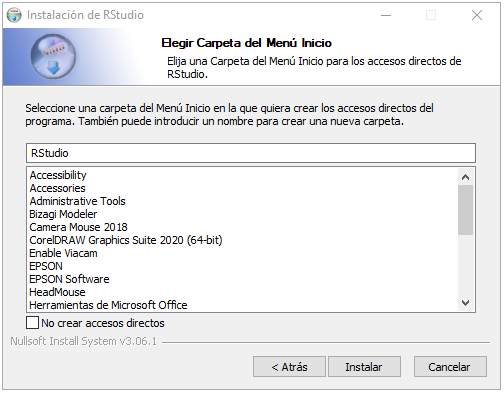Select the Enable Viacam folder

[63, 253]
